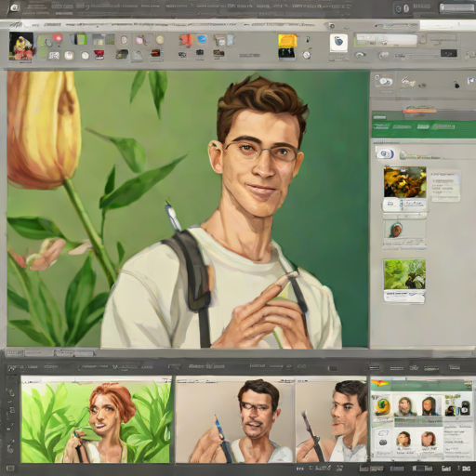Click the black blob icon atop right panel
This screenshot has height=476, width=476.
click(x=456, y=84)
